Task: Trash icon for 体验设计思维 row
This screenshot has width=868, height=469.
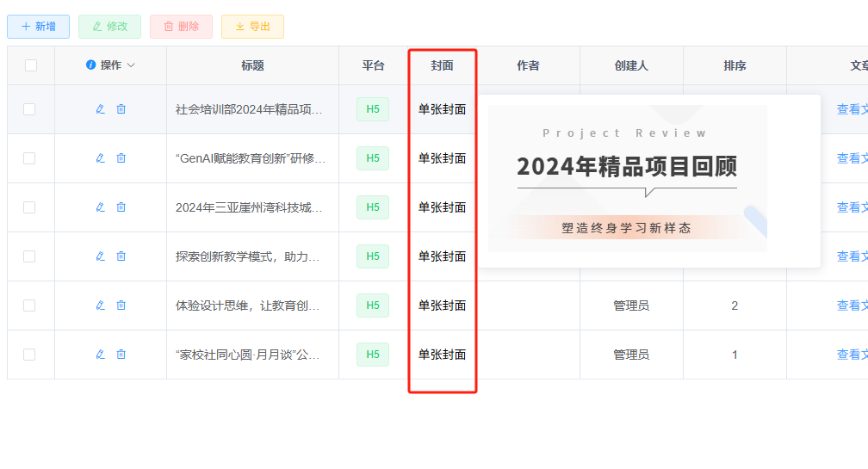Action: point(121,305)
